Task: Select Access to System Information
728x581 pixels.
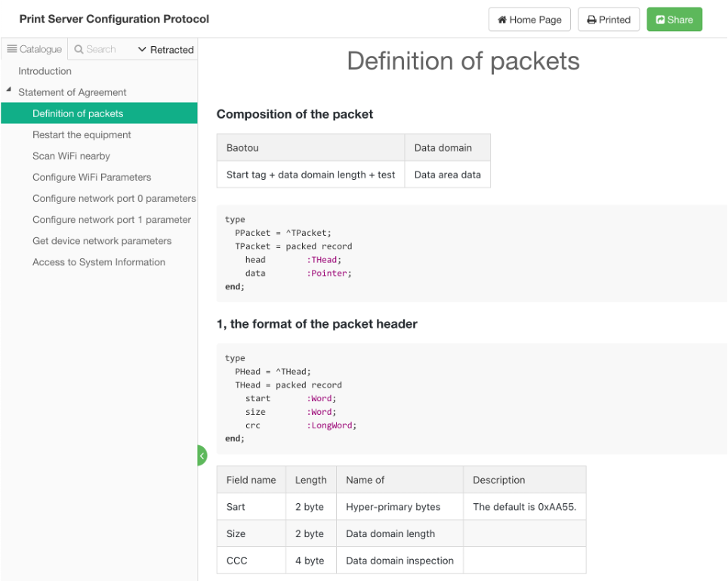Action: pyautogui.click(x=99, y=261)
